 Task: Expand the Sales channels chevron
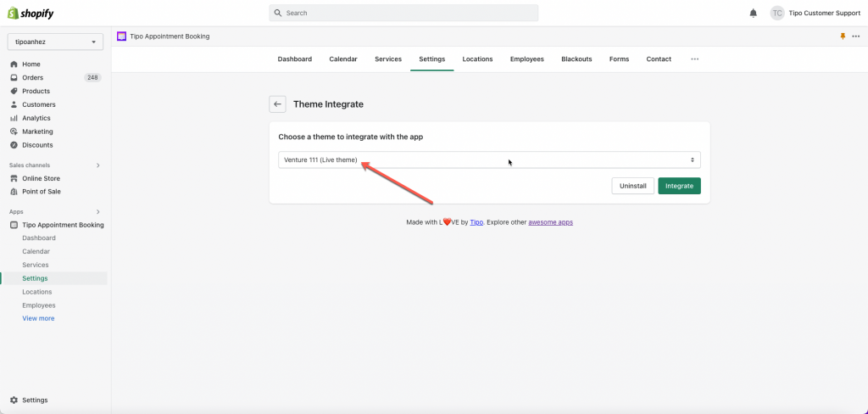click(98, 165)
